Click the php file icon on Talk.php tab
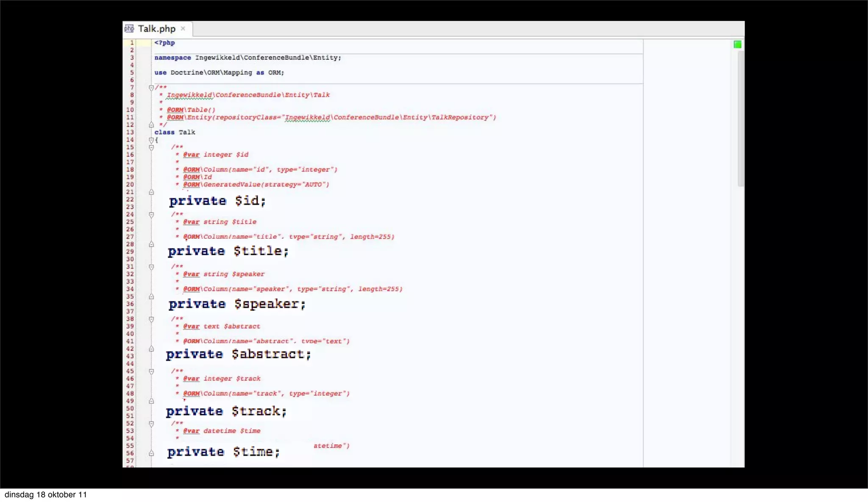 click(129, 28)
